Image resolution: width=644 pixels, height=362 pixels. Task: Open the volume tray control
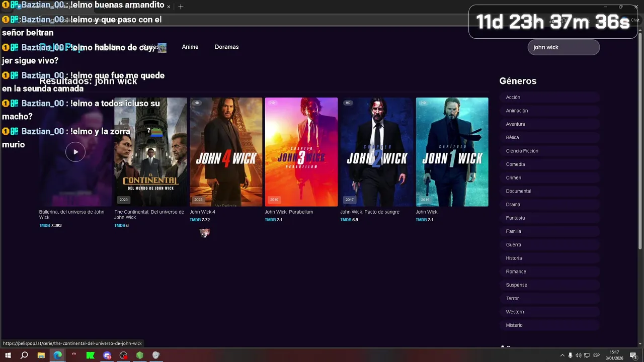point(578,355)
